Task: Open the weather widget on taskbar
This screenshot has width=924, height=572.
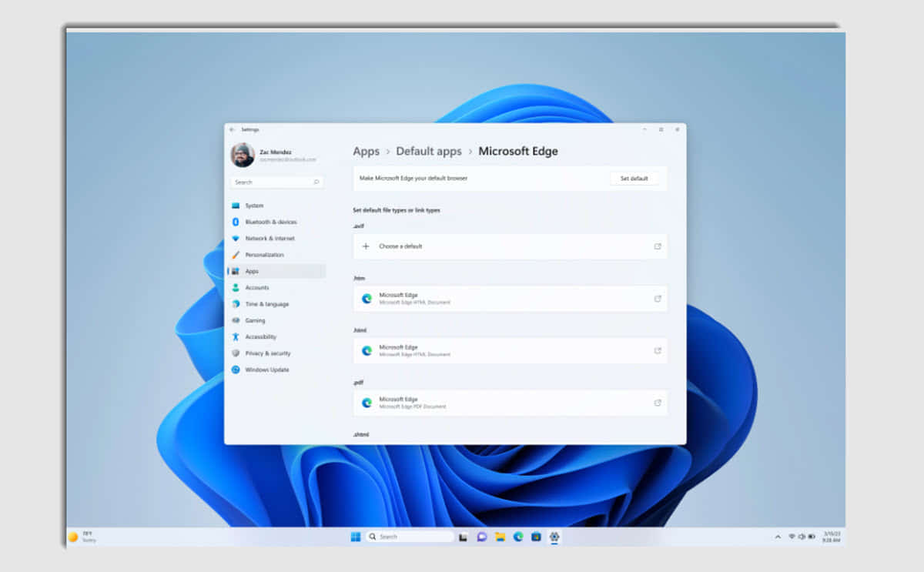Action: pos(82,537)
